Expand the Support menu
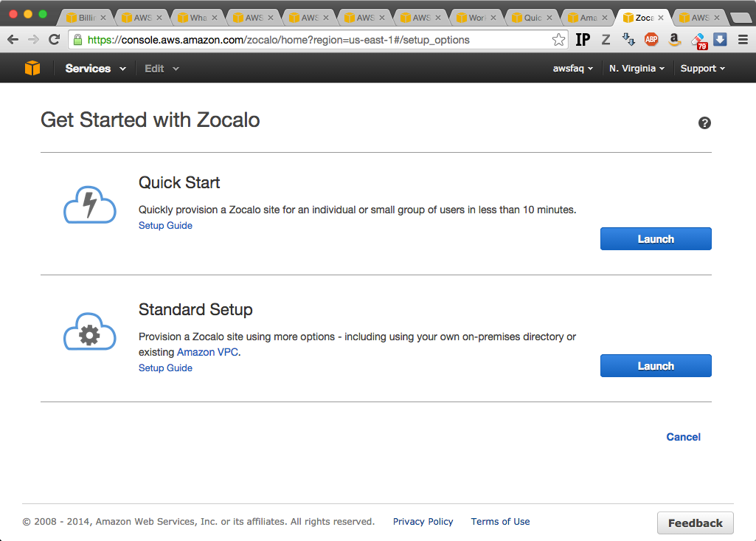The width and height of the screenshot is (756, 541). tap(702, 69)
